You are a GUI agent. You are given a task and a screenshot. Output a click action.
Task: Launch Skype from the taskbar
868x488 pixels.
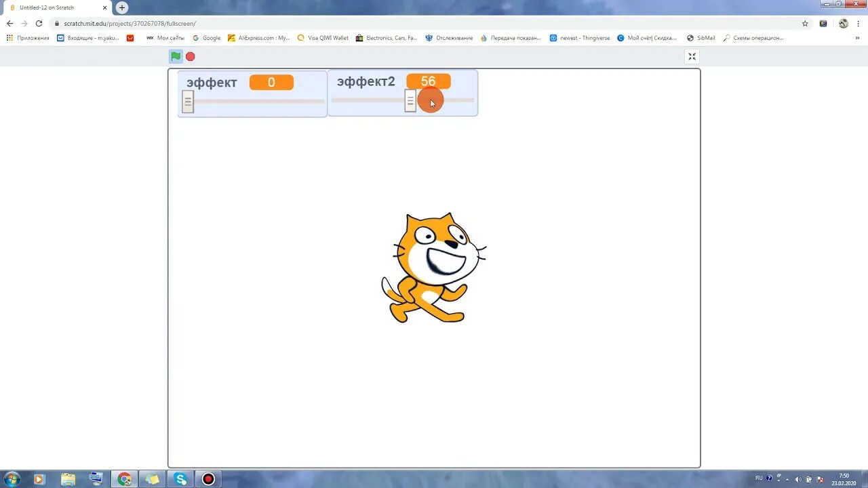click(x=180, y=479)
